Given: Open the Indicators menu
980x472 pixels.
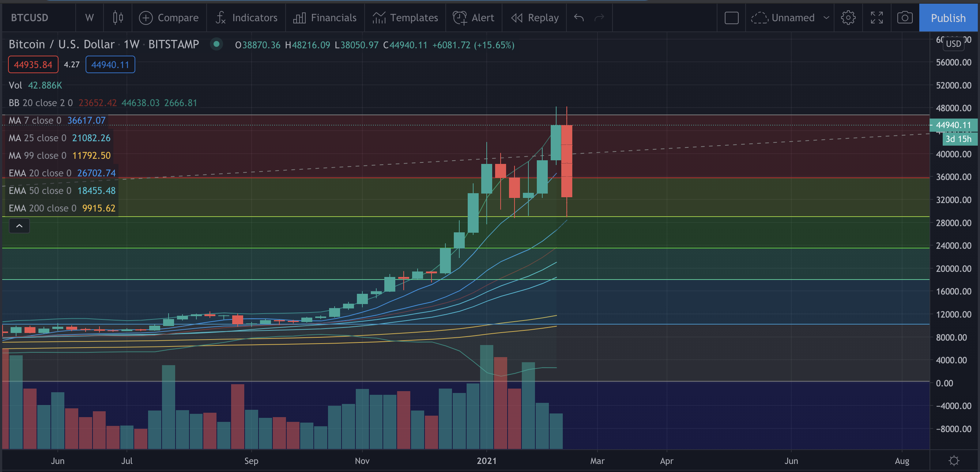Looking at the screenshot, I should (x=246, y=18).
